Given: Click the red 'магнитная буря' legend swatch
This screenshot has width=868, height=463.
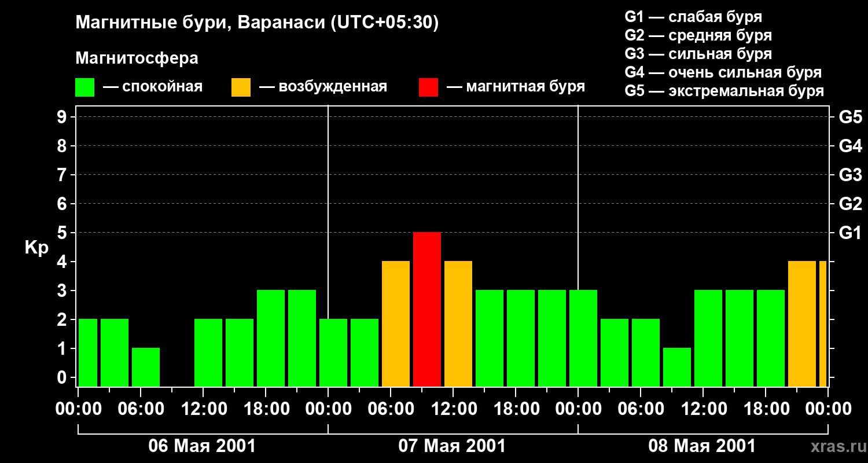Looking at the screenshot, I should tap(428, 87).
